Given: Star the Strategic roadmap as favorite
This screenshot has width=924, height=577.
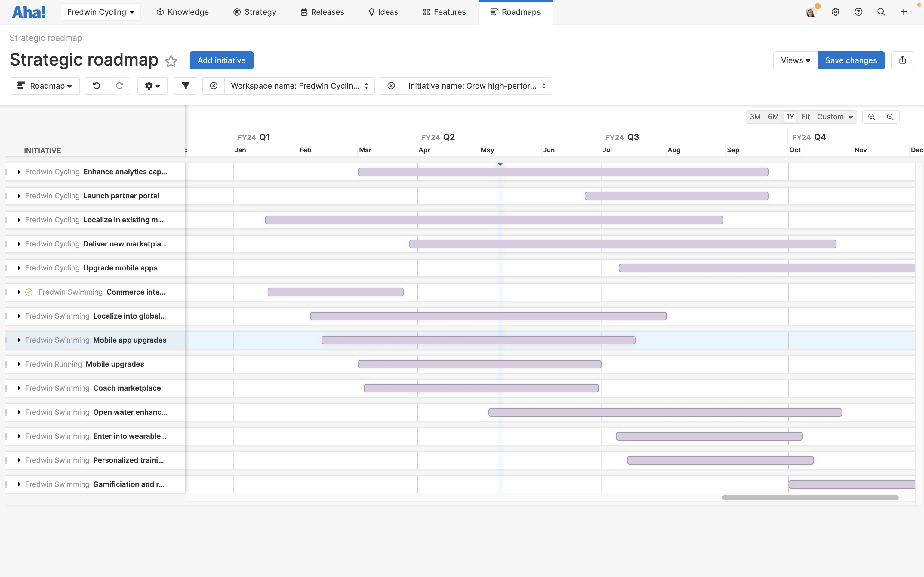Looking at the screenshot, I should click(x=171, y=61).
